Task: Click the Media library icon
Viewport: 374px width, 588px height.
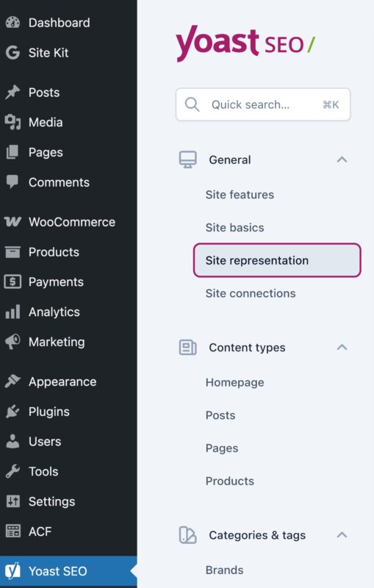Action: pos(12,122)
